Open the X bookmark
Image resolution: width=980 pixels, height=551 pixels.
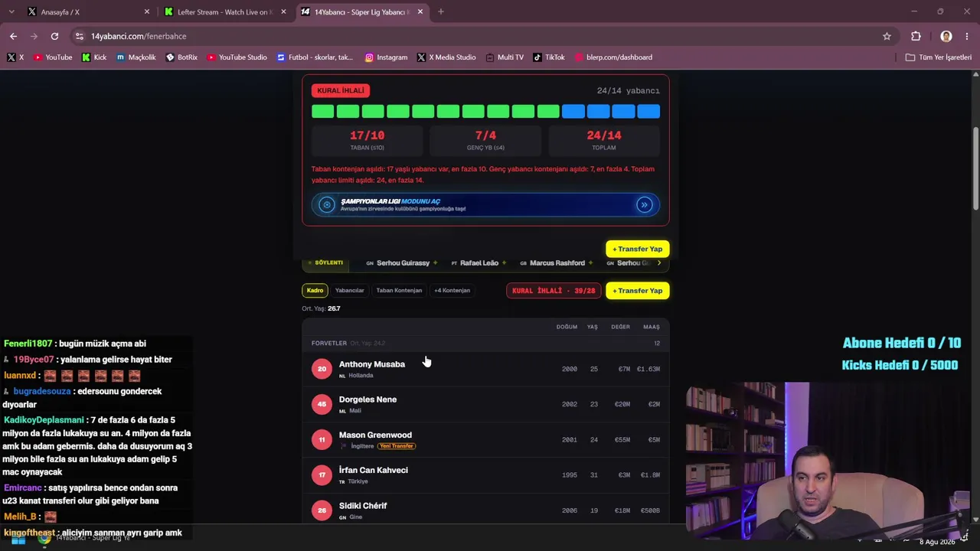[x=15, y=57]
